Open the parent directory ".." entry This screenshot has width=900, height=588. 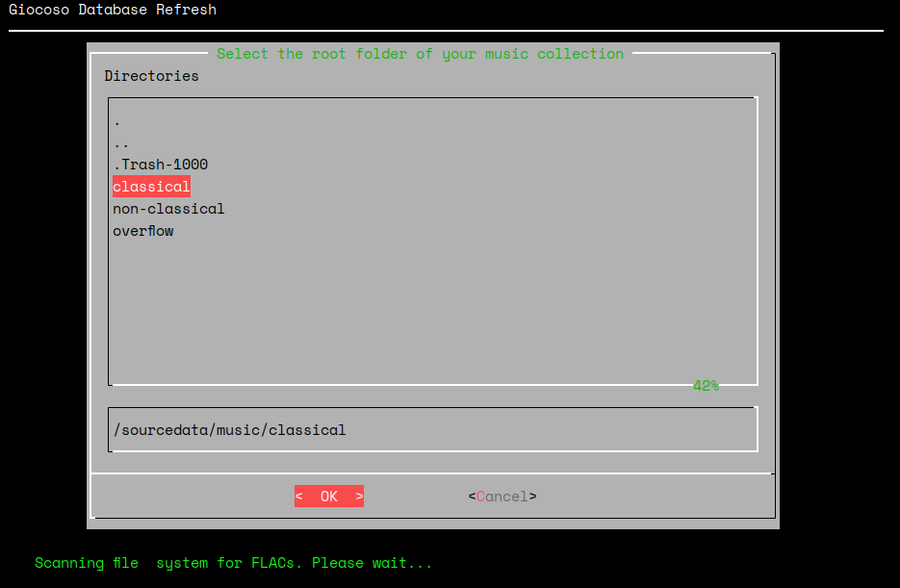coord(118,142)
